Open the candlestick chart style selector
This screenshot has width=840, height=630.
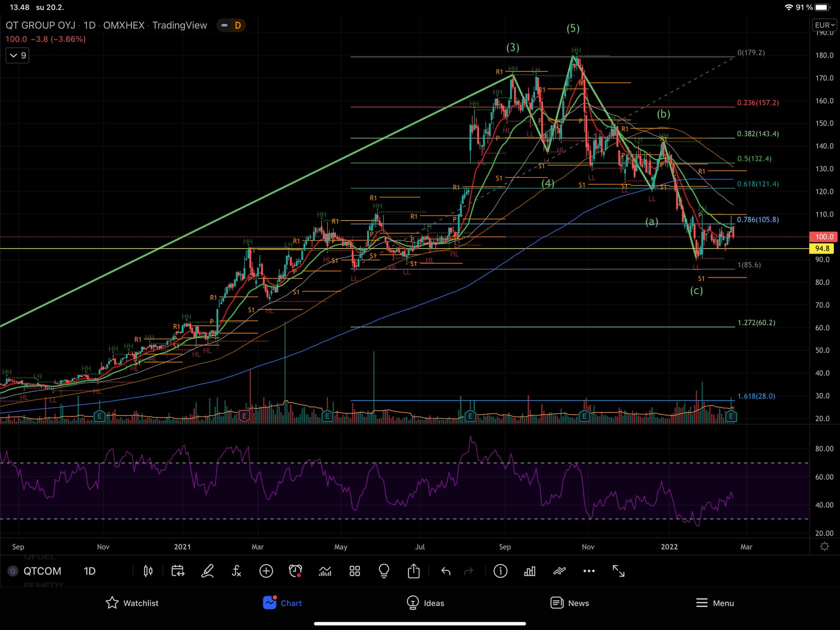point(148,571)
